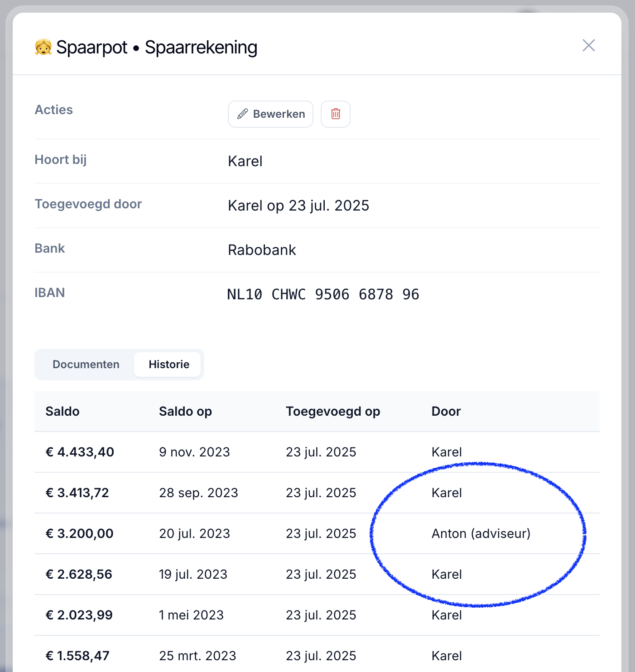Click the Spaarpot emoji icon in title
Viewport: 635px width, 672px height.
pos(43,47)
